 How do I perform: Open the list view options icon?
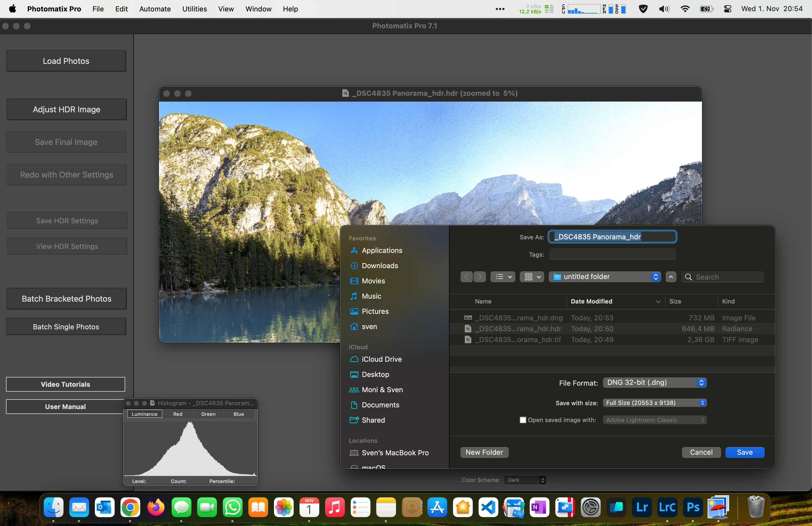(x=503, y=277)
